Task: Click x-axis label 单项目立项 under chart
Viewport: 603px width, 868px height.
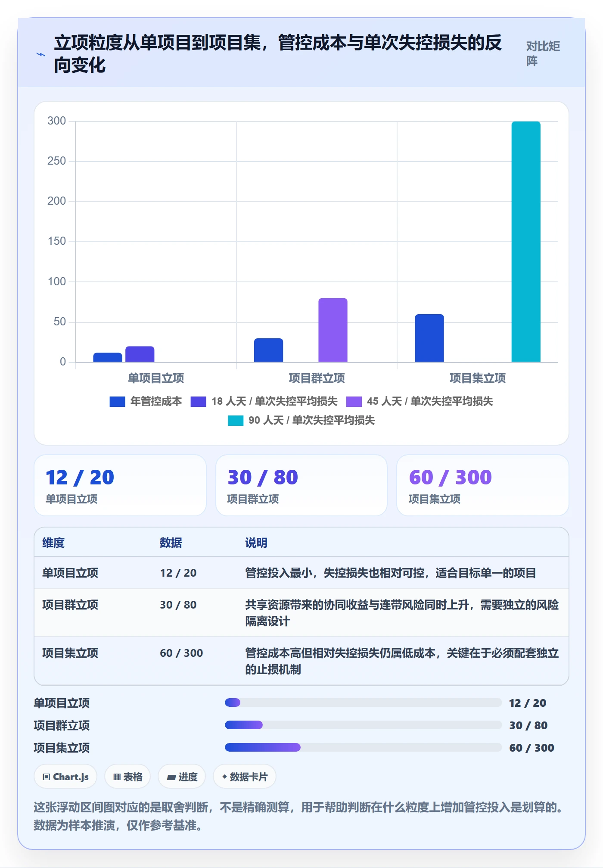Action: (x=156, y=378)
